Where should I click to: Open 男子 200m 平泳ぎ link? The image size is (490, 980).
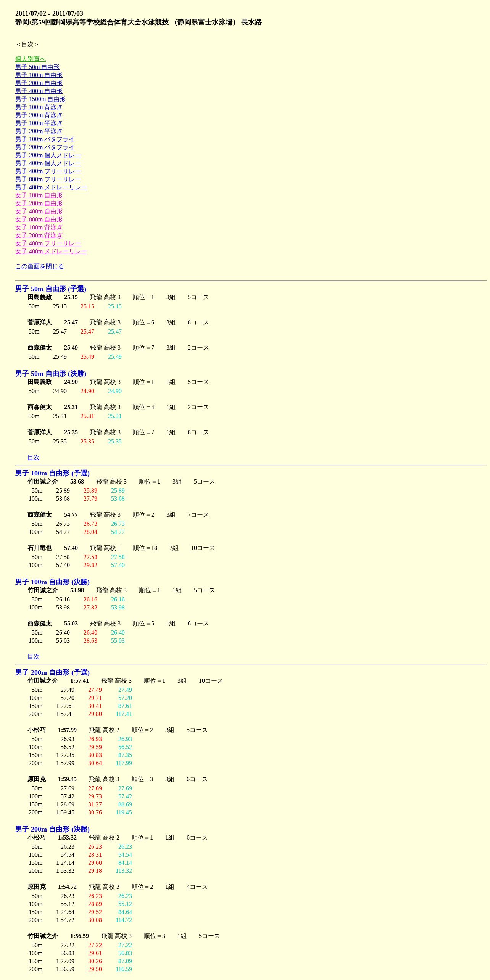(39, 131)
